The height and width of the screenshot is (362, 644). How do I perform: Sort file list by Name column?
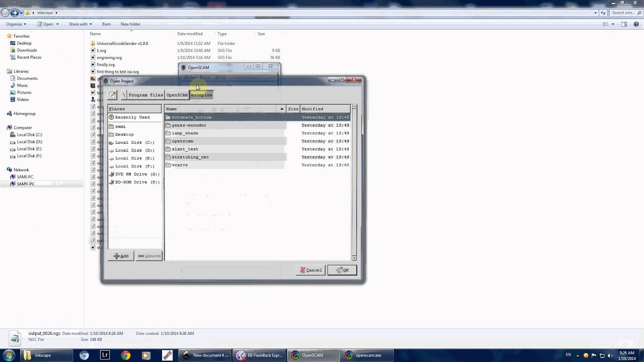(x=225, y=109)
